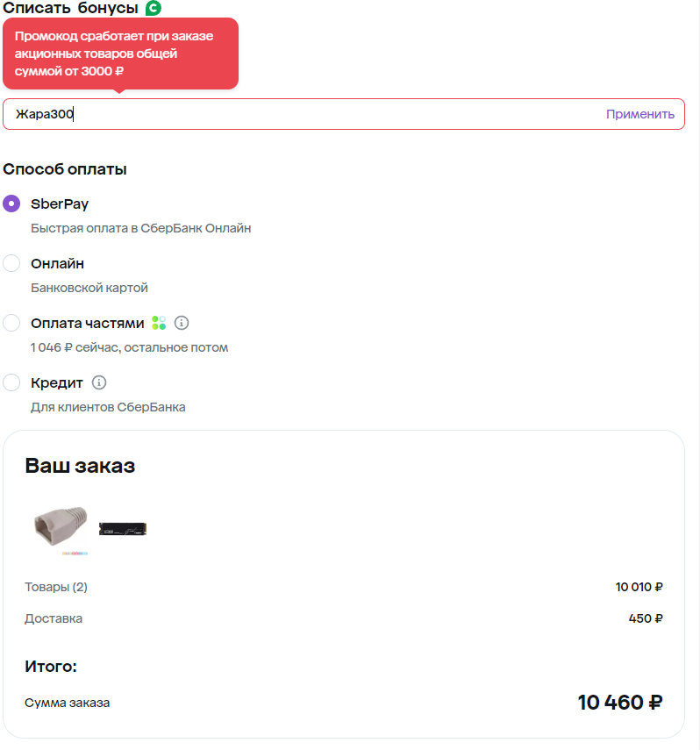Click the "Доставка" order line label

(x=54, y=618)
